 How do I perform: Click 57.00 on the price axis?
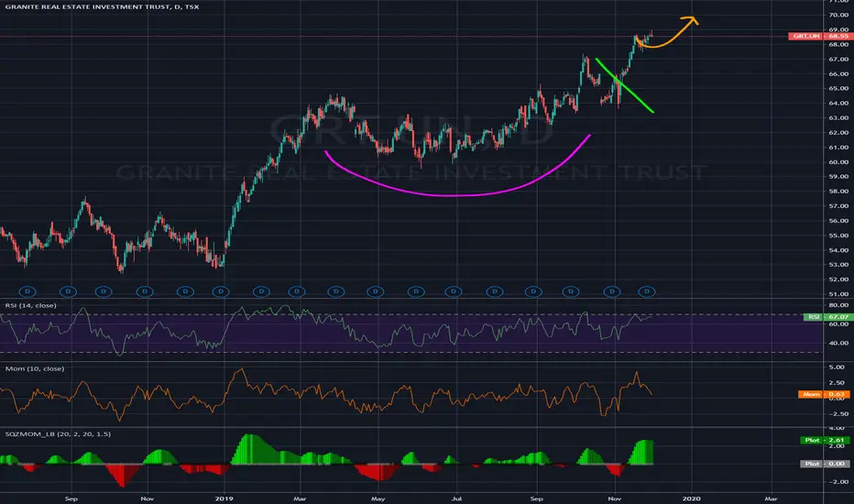838,206
